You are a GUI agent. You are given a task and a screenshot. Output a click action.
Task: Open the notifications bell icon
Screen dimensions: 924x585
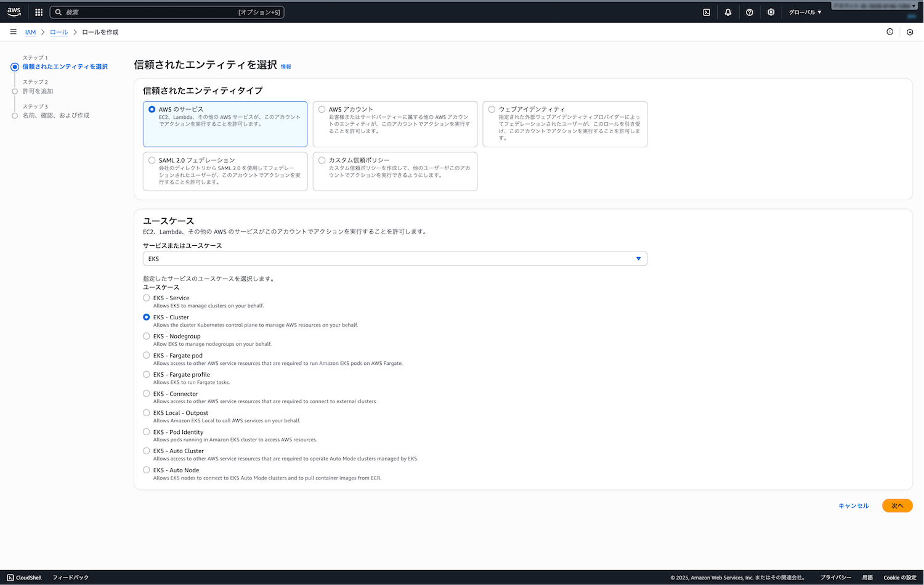728,12
